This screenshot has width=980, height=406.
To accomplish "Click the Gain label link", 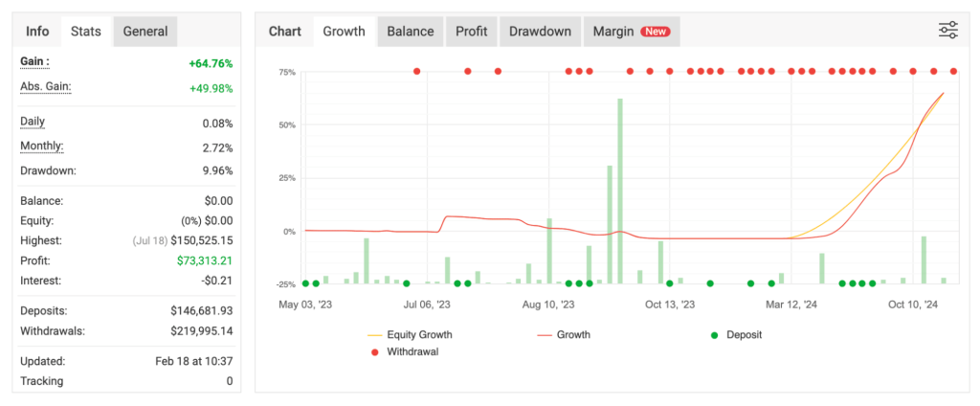I will click(34, 62).
